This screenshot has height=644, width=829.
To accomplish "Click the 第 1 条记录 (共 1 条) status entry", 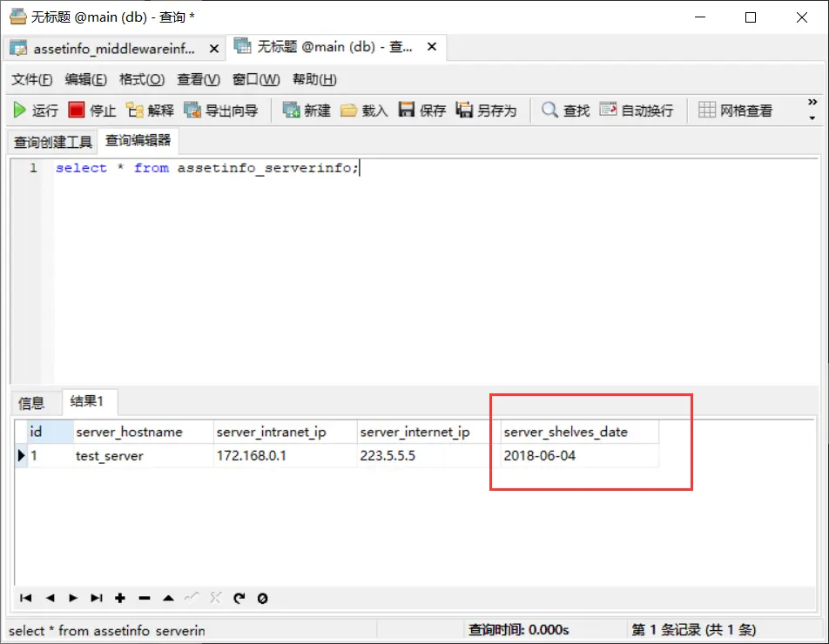I will pos(694,630).
